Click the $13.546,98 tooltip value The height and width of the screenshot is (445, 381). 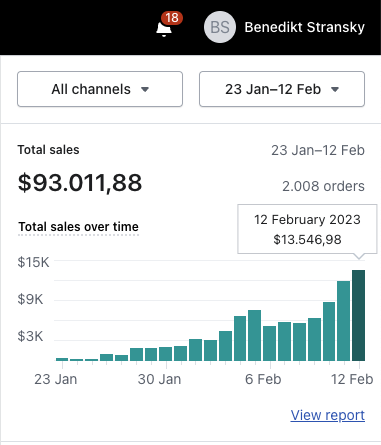[x=307, y=240]
